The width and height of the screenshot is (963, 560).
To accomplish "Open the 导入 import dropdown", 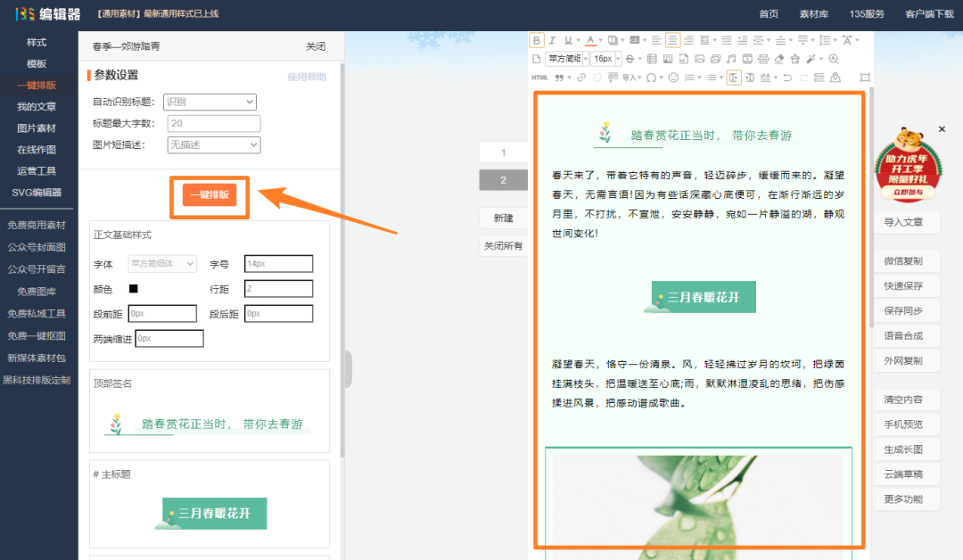I will pos(632,78).
